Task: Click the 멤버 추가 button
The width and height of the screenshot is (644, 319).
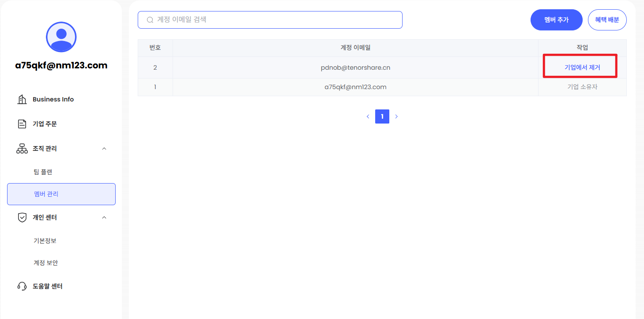Action: pos(557,20)
